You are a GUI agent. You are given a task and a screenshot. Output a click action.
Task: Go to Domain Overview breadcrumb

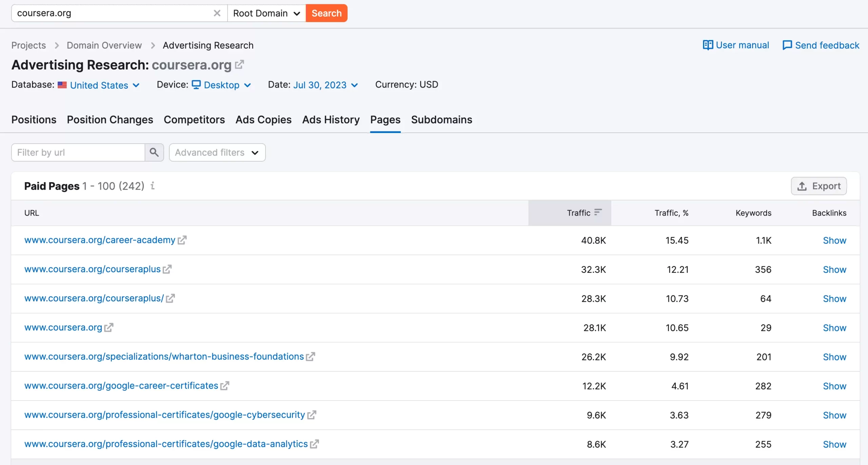coord(104,45)
